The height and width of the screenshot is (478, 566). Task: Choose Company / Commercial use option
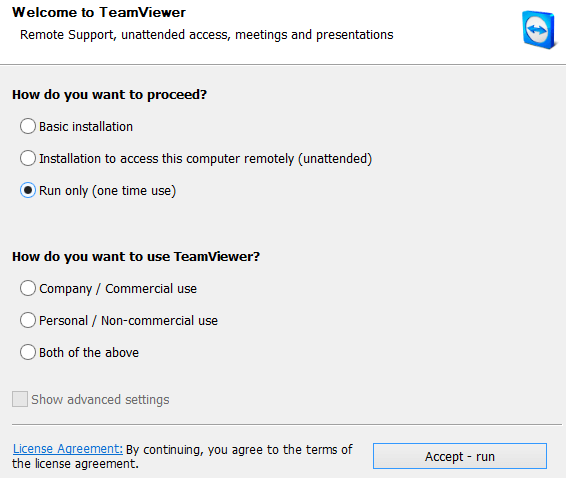(x=28, y=288)
